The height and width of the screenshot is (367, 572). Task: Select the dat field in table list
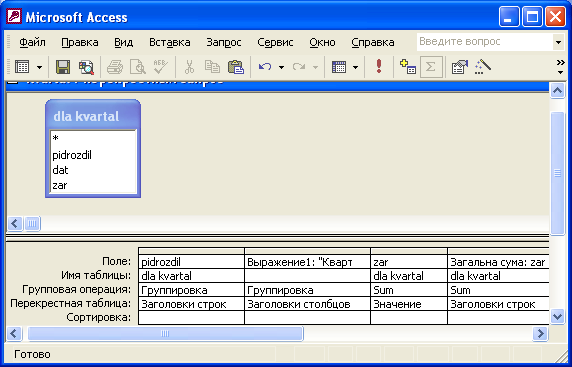click(x=93, y=170)
